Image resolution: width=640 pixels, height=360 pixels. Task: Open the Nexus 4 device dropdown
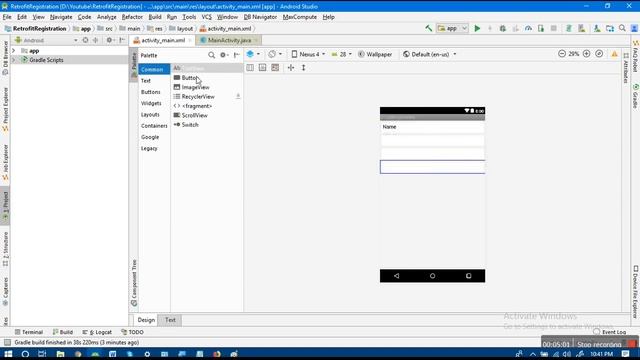(308, 54)
